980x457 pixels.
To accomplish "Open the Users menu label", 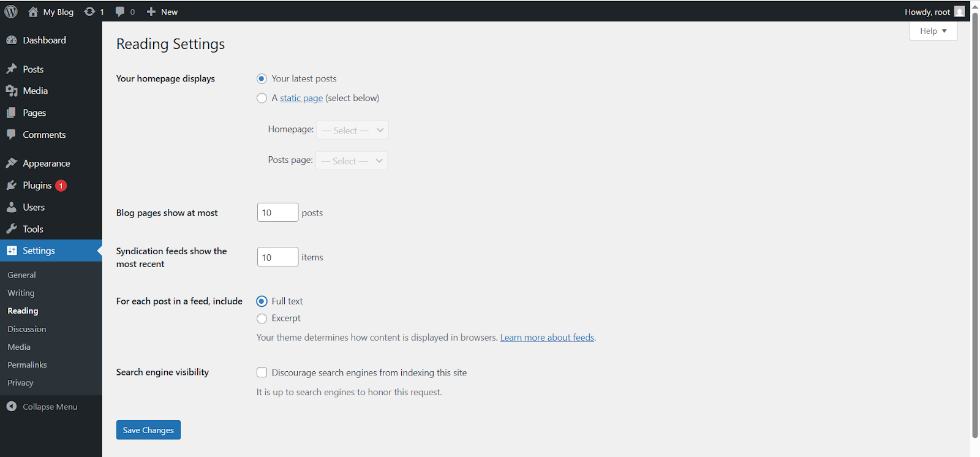I will (x=34, y=207).
